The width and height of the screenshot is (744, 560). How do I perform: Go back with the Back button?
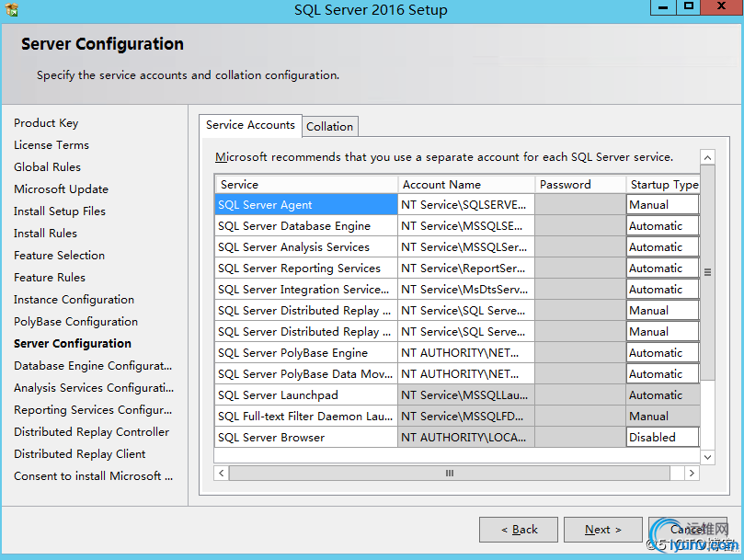pyautogui.click(x=519, y=529)
